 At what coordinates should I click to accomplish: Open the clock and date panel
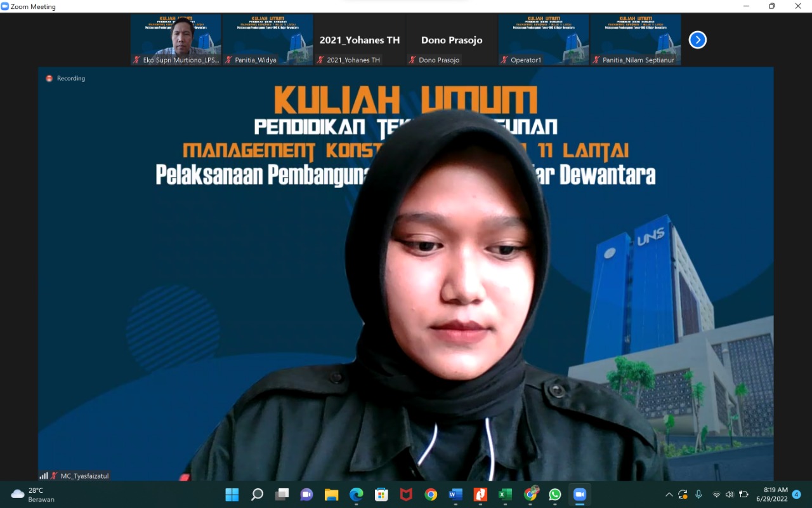tap(771, 495)
